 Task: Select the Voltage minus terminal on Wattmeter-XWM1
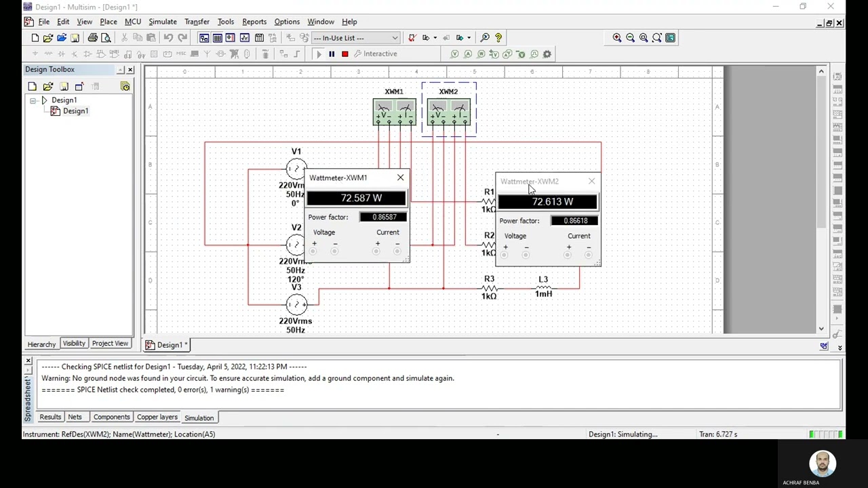click(334, 251)
